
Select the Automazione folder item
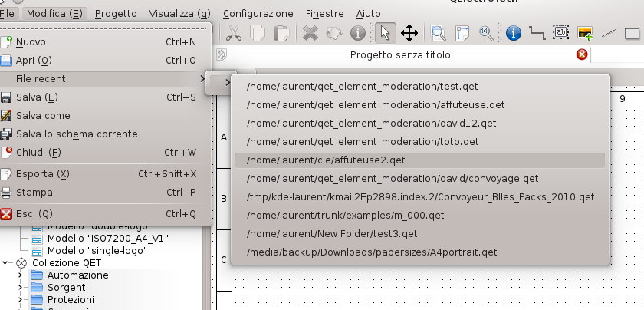77,275
